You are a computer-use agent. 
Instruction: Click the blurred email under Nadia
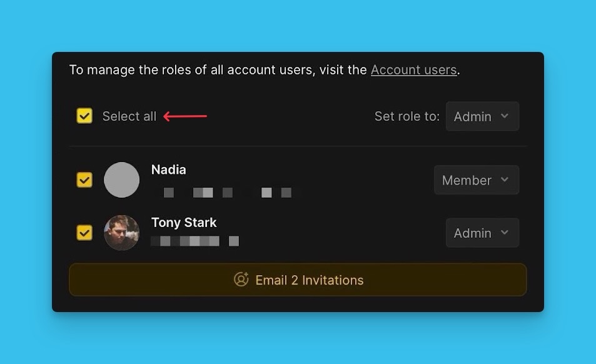click(x=224, y=193)
